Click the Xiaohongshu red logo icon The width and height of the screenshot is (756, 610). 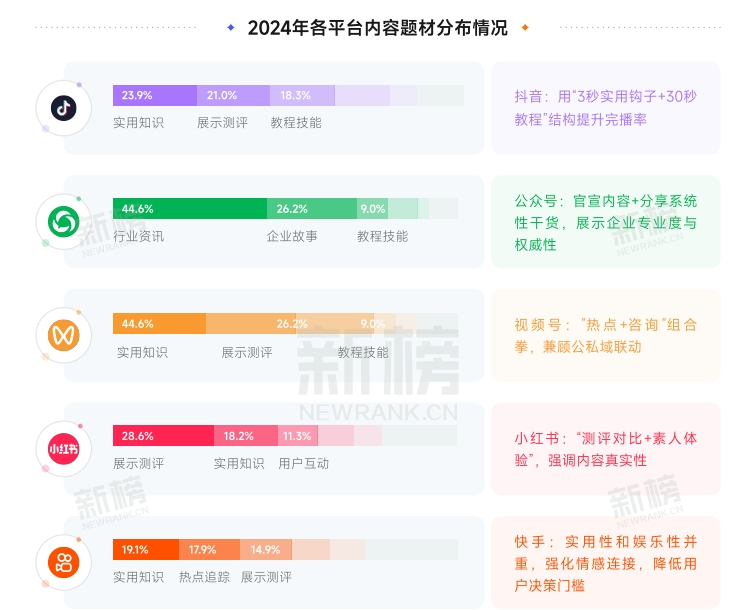tap(64, 449)
